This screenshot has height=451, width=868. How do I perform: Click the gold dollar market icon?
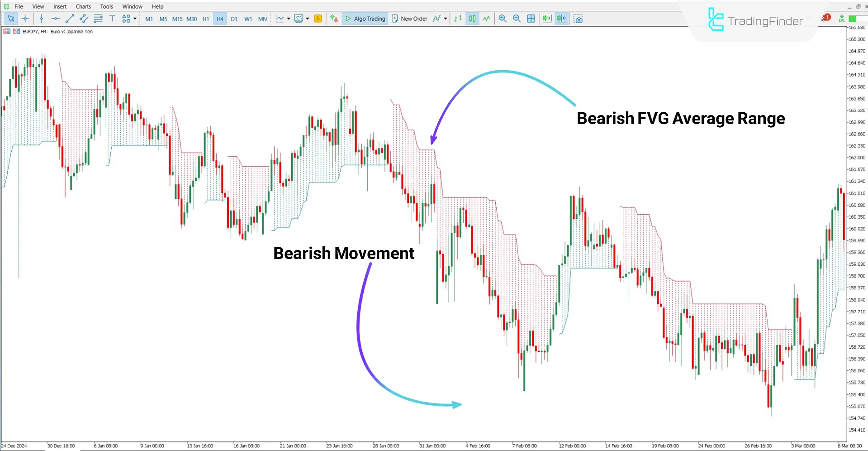[318, 19]
